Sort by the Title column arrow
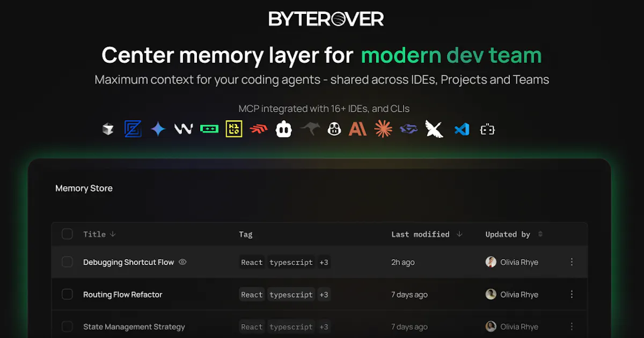 [113, 234]
